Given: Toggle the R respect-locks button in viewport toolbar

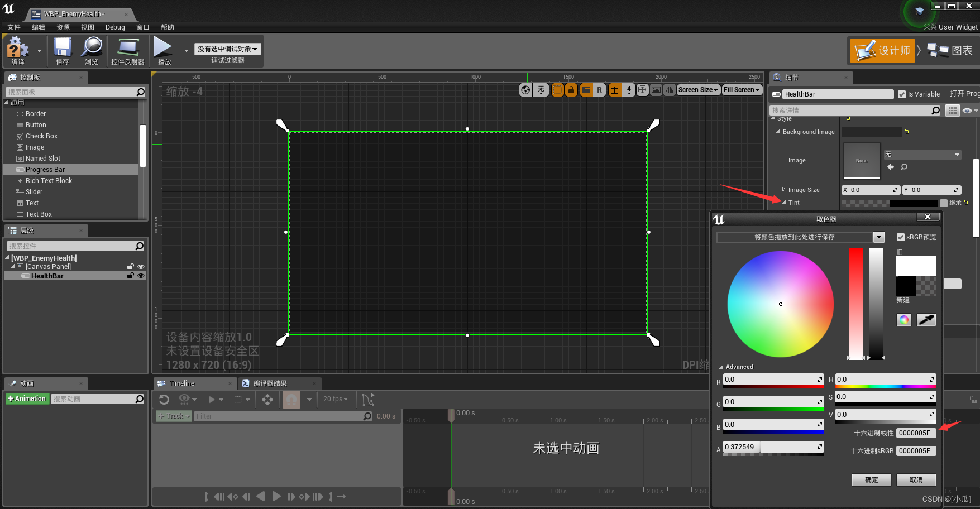Looking at the screenshot, I should (x=599, y=90).
